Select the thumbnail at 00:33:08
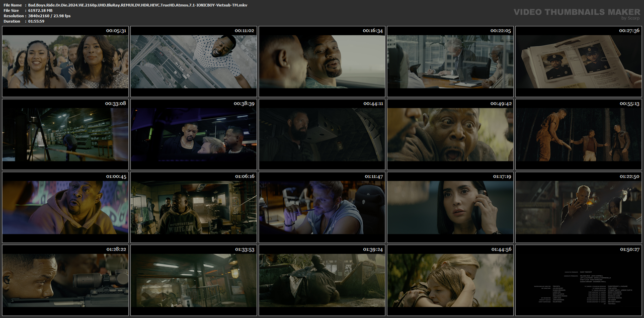The width and height of the screenshot is (644, 318). point(65,134)
